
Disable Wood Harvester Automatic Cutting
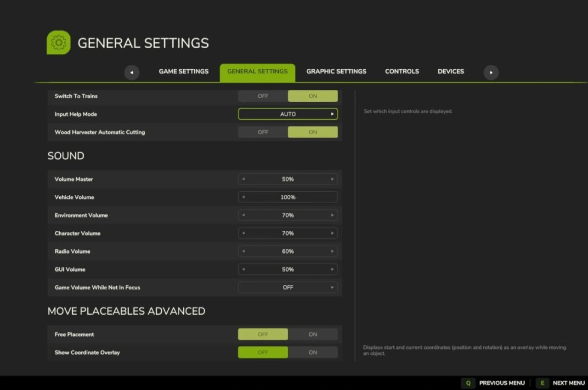(262, 132)
